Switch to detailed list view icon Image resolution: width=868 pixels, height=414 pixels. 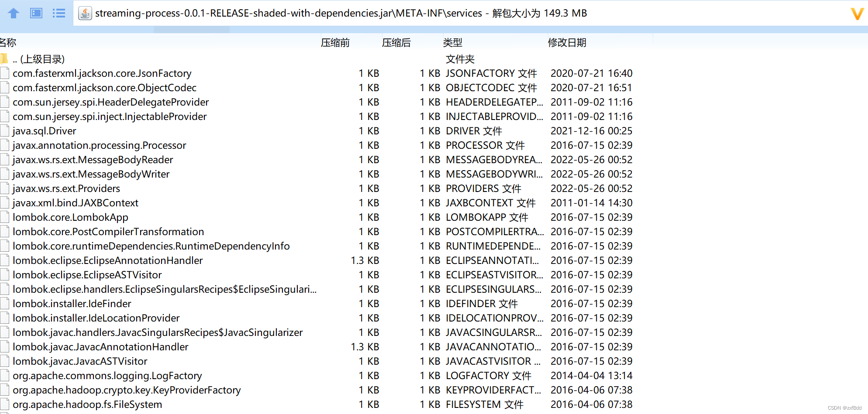pos(59,13)
